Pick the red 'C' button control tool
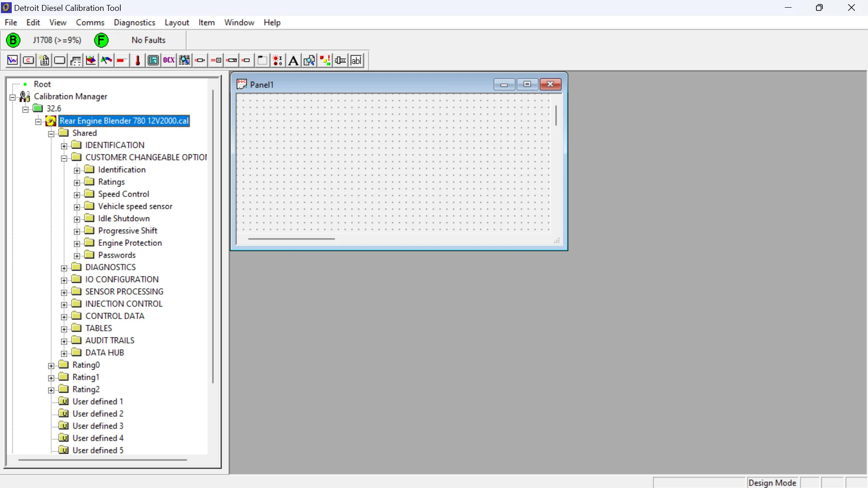Screen dimensions: 868x488 [x=28, y=60]
